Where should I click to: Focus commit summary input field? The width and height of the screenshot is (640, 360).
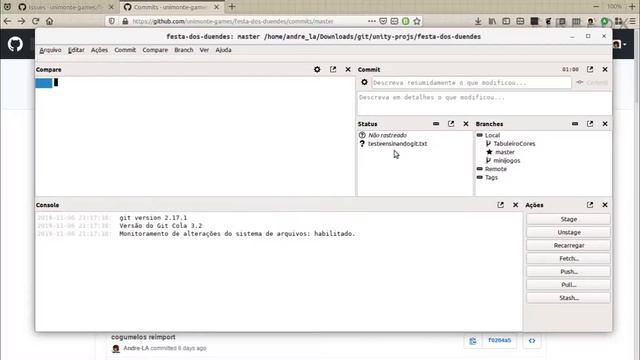(x=471, y=82)
